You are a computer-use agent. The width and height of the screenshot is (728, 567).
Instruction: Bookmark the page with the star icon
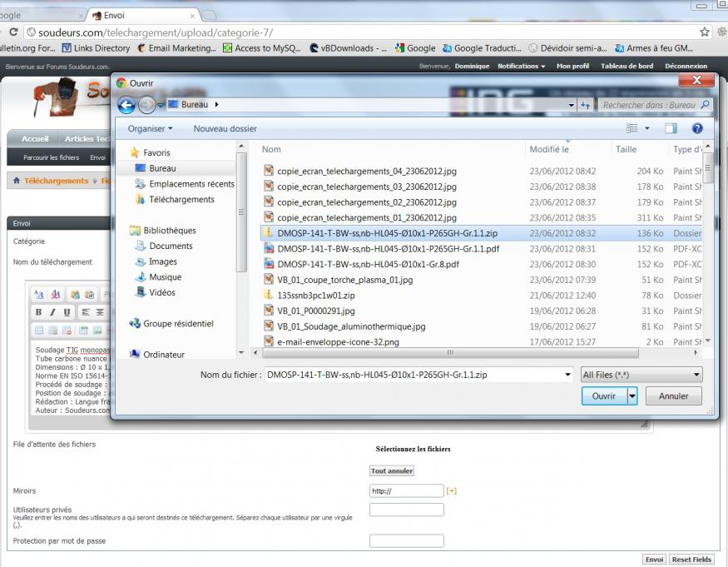[704, 32]
